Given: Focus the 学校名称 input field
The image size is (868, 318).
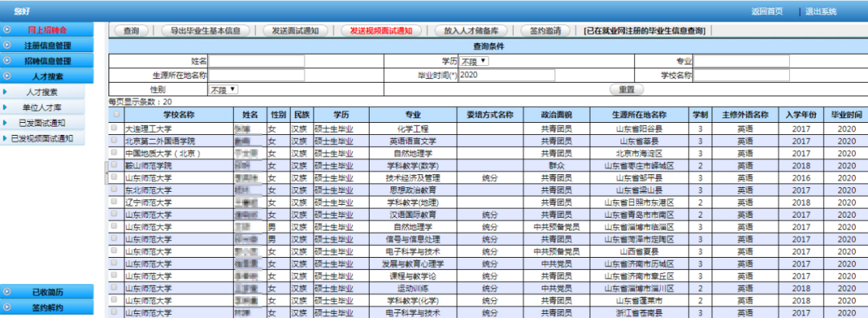Looking at the screenshot, I should (x=742, y=75).
